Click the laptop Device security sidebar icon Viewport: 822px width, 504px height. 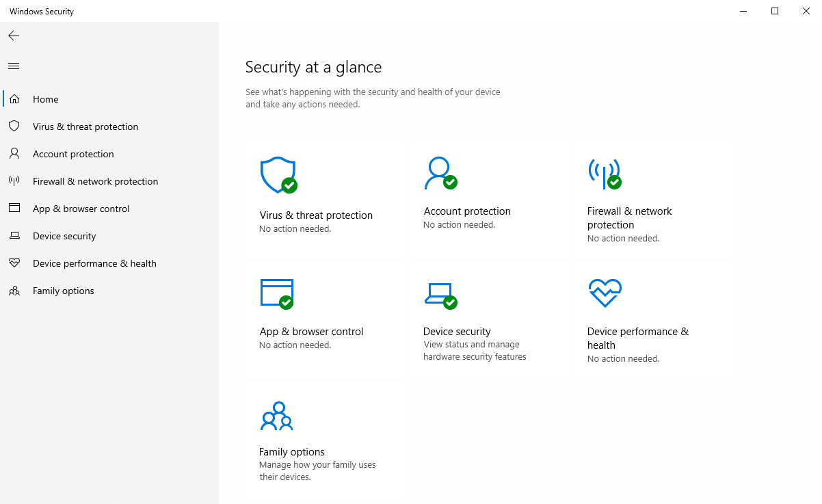[x=14, y=236]
